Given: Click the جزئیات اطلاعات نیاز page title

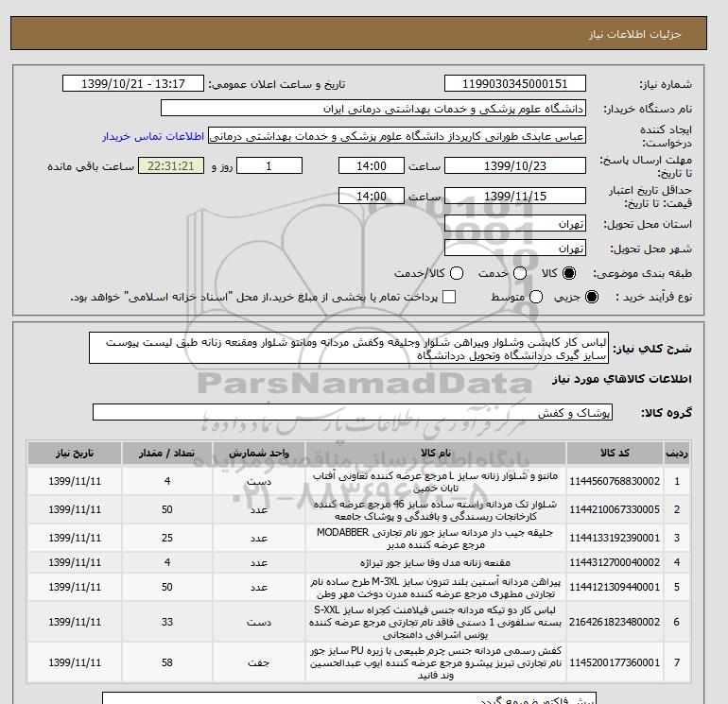Looking at the screenshot, I should pyautogui.click(x=635, y=34).
